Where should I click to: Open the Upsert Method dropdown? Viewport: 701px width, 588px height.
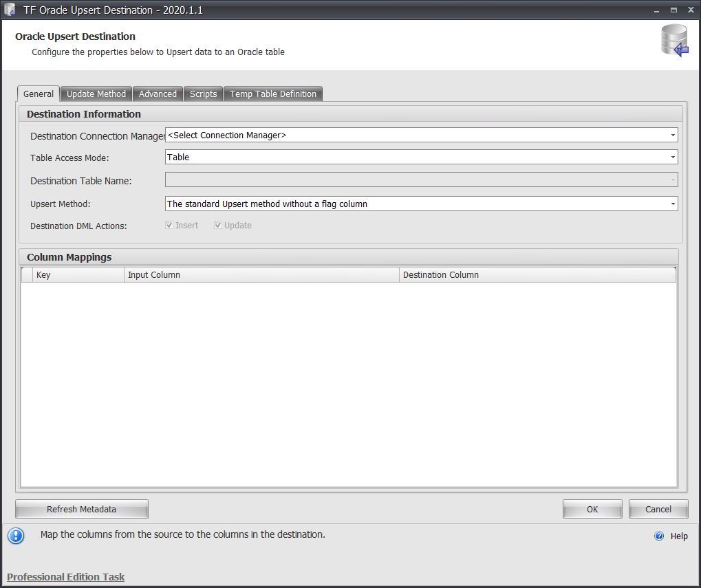[672, 204]
